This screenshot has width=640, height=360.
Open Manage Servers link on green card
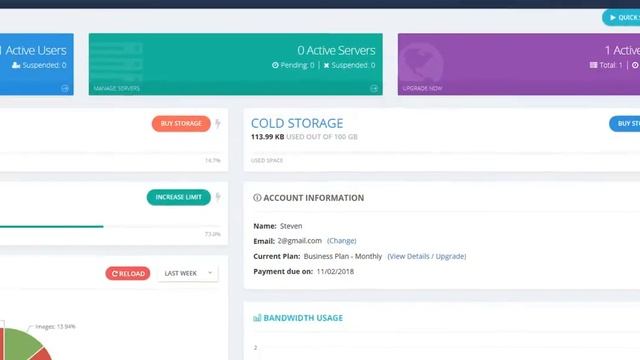pyautogui.click(x=117, y=88)
